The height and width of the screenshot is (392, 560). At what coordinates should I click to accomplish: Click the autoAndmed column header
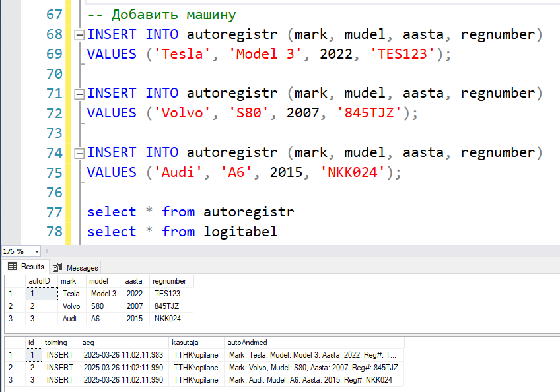[x=314, y=343]
